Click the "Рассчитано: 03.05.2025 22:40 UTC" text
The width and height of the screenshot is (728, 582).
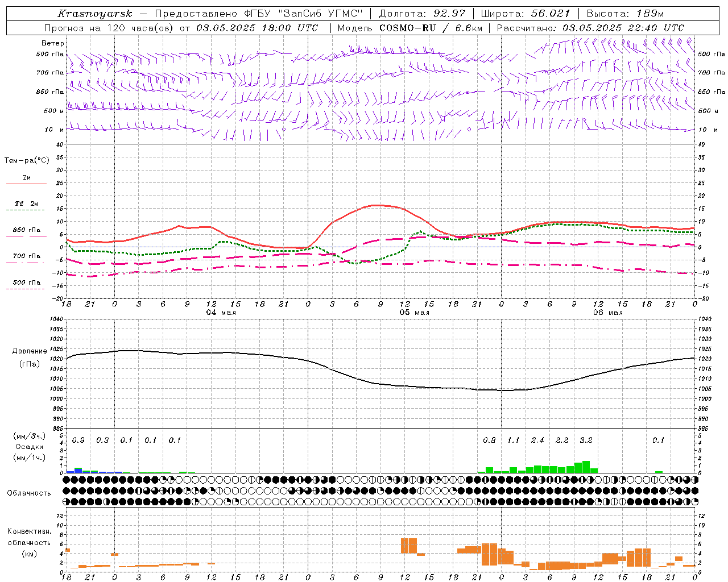590,28
